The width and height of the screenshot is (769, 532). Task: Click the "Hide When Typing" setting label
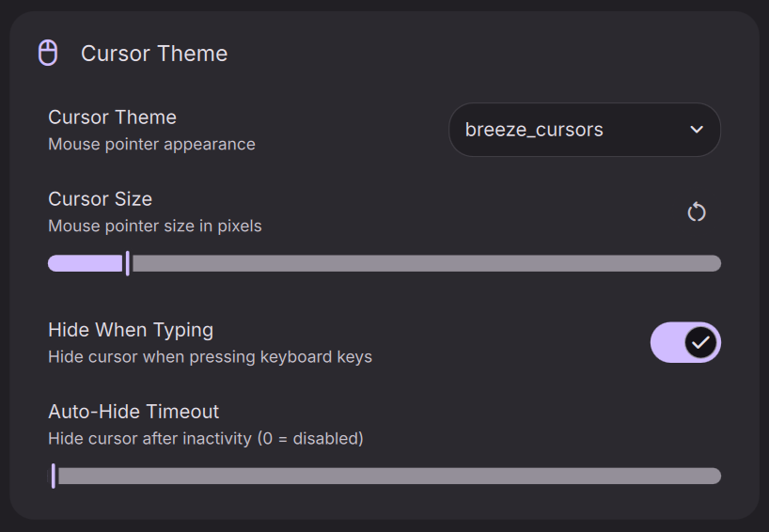click(x=131, y=330)
